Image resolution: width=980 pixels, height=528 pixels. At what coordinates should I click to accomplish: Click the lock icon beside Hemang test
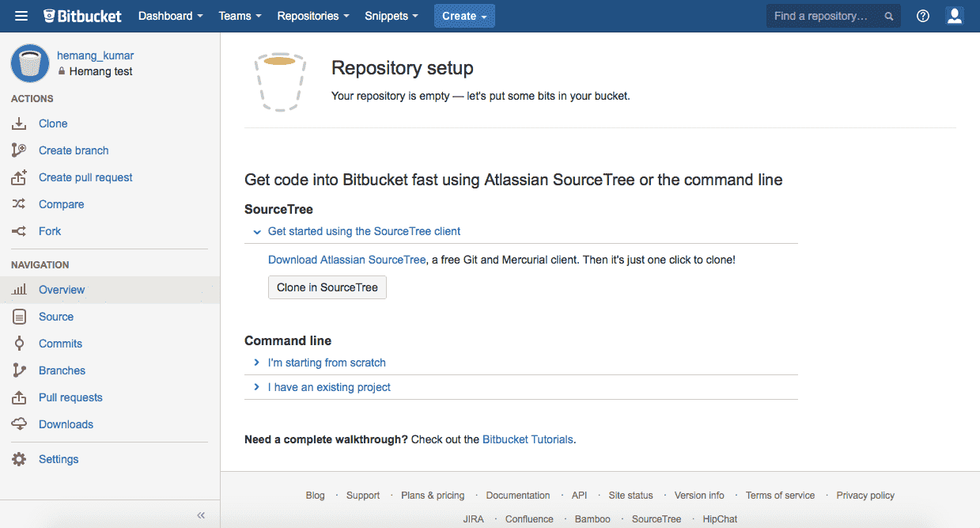[x=62, y=71]
